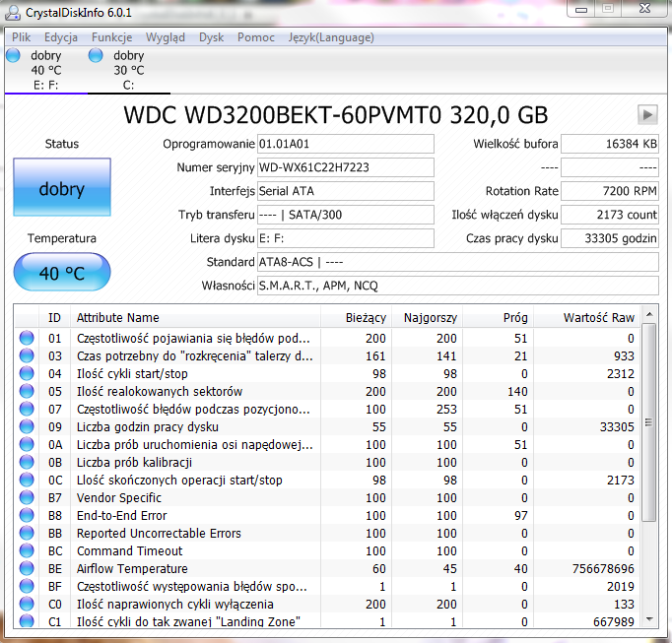The height and width of the screenshot is (643, 672).
Task: Click the blue status icon for disk C:
Action: [x=96, y=55]
